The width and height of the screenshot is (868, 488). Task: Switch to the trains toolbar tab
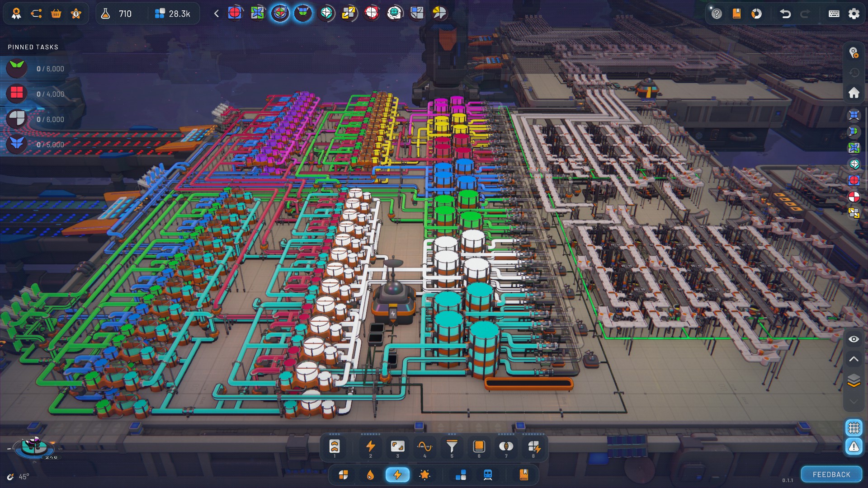tap(488, 475)
